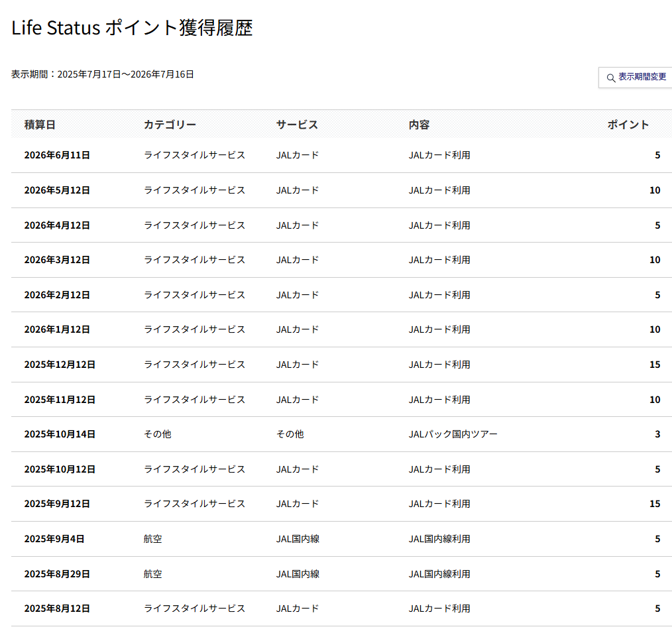672x637 pixels.
Task: Select the date 2025年9月12日
Action: (57, 504)
